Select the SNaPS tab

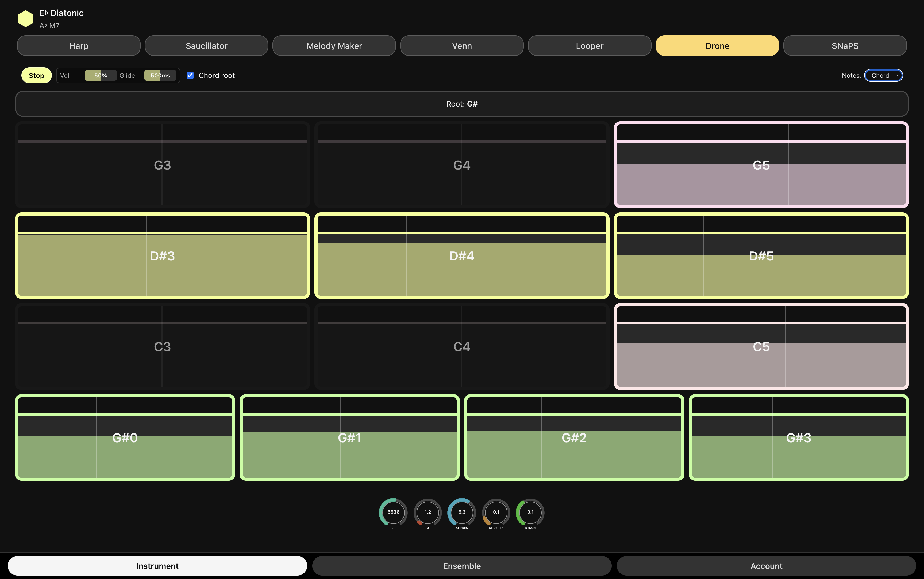click(x=845, y=46)
